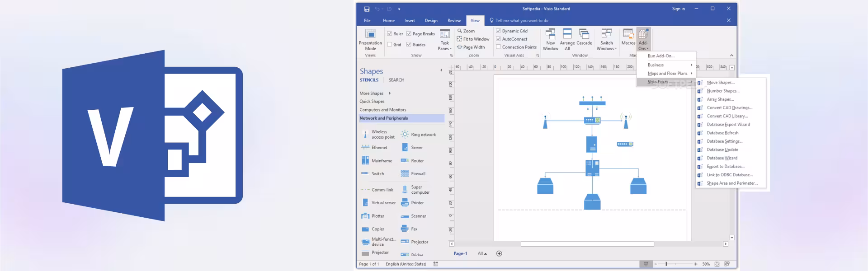Enable the Grid checkbox

(390, 44)
